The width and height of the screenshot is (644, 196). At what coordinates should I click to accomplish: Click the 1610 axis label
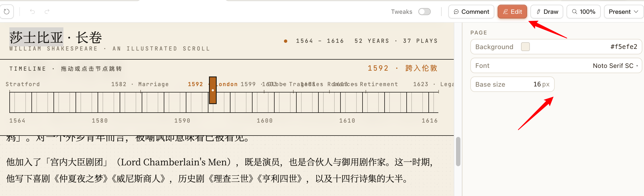click(x=347, y=121)
